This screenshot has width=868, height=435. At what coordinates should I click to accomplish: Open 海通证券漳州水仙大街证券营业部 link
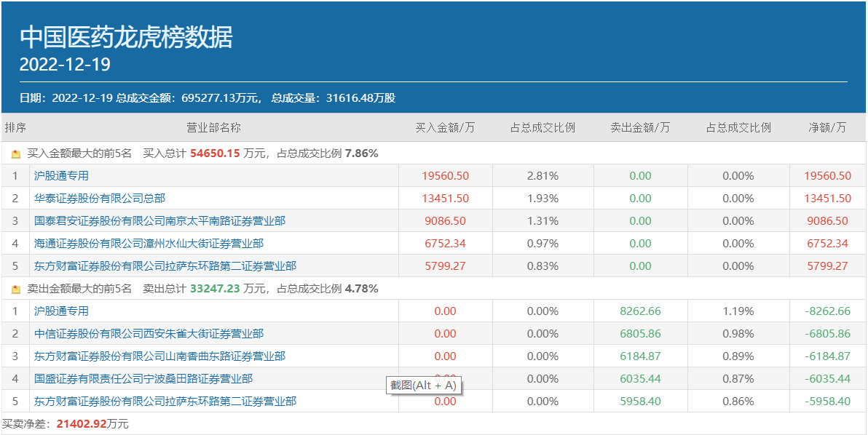(149, 244)
